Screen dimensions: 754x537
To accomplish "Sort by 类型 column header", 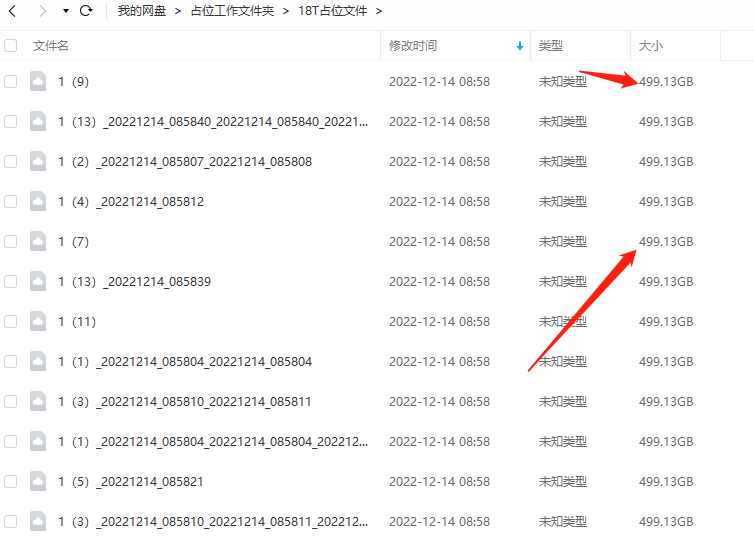I will coord(551,46).
